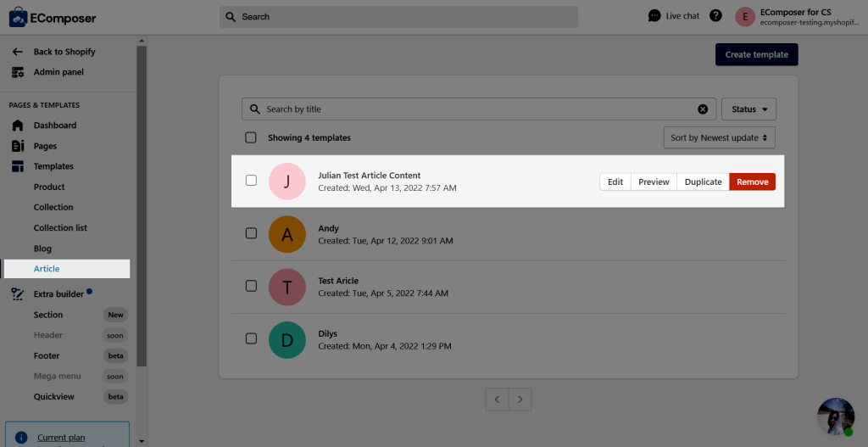Open Live chat bubble icon
Viewport: 868px width, 447px height.
coord(655,15)
